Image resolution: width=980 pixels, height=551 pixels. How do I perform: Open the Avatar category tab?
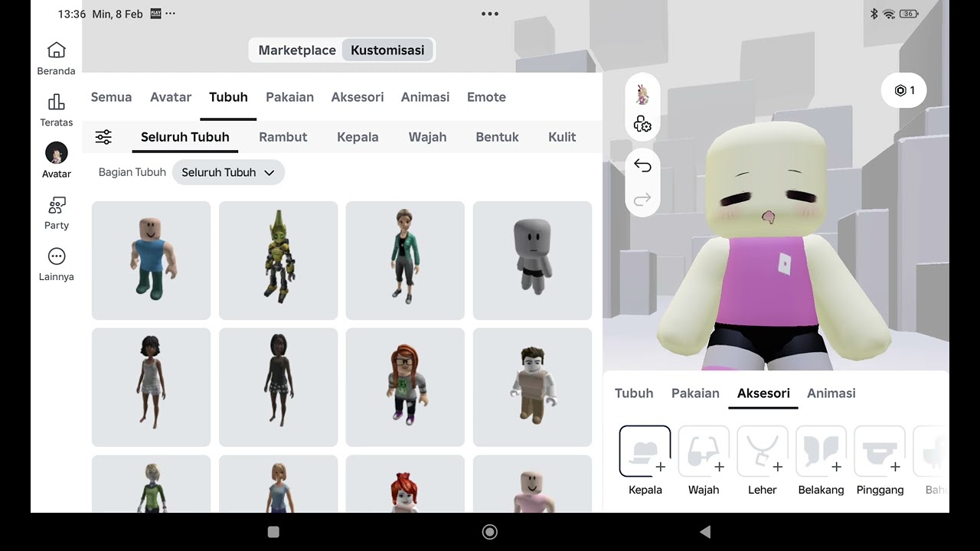[171, 97]
